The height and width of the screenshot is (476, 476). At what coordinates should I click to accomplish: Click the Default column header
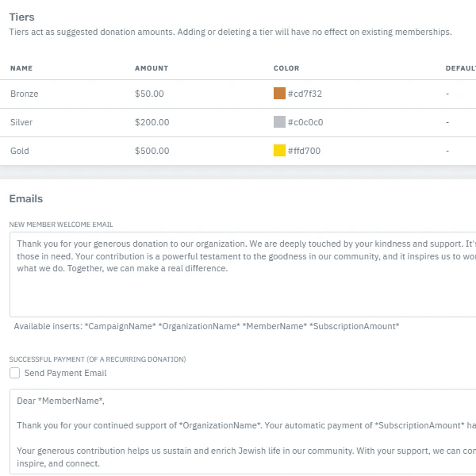(x=460, y=68)
